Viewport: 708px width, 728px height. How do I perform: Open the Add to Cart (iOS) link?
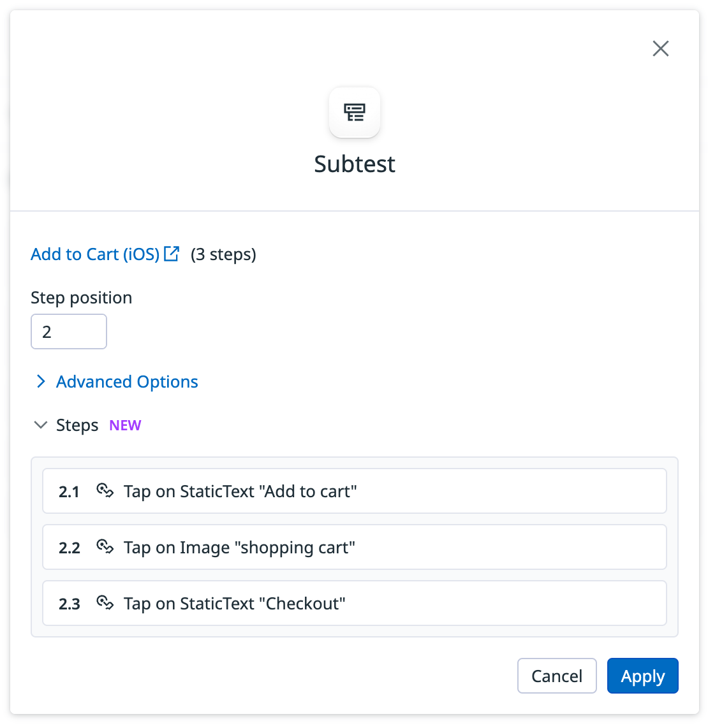[95, 254]
